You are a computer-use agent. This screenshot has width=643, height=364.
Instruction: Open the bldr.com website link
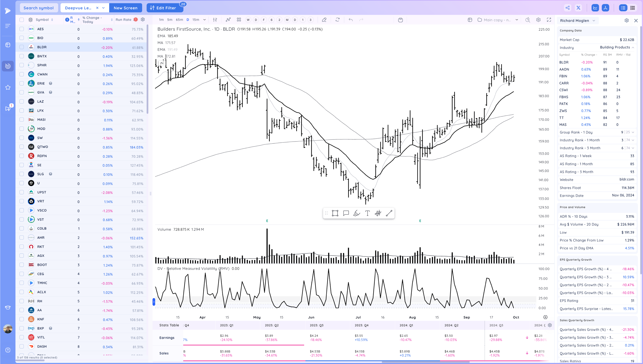pos(626,179)
